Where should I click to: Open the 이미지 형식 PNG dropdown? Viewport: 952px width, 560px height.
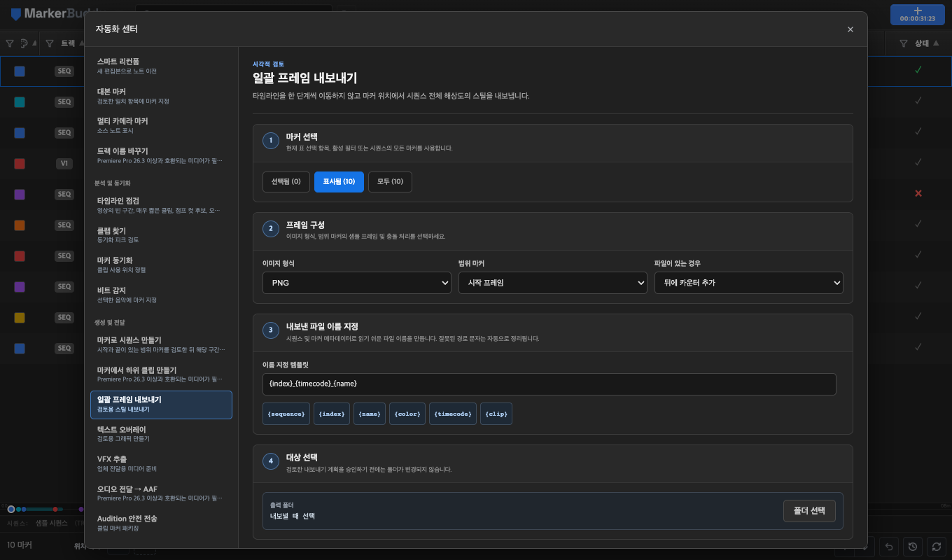[357, 283]
